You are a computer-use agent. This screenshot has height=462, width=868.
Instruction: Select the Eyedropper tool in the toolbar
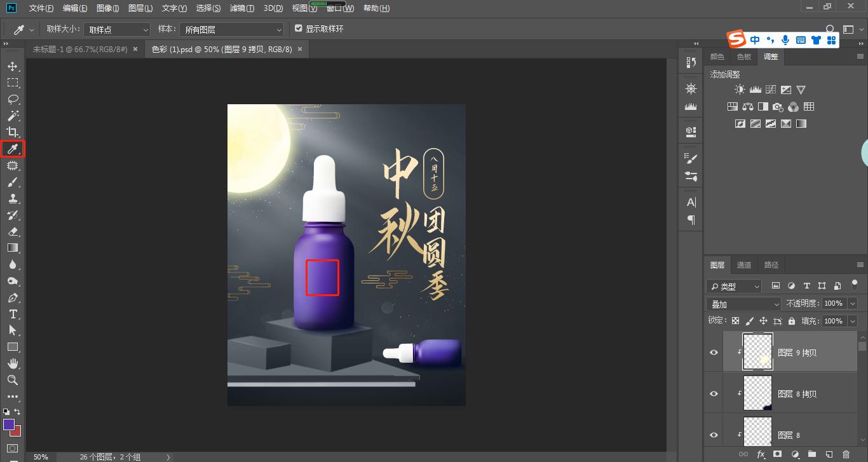(13, 148)
